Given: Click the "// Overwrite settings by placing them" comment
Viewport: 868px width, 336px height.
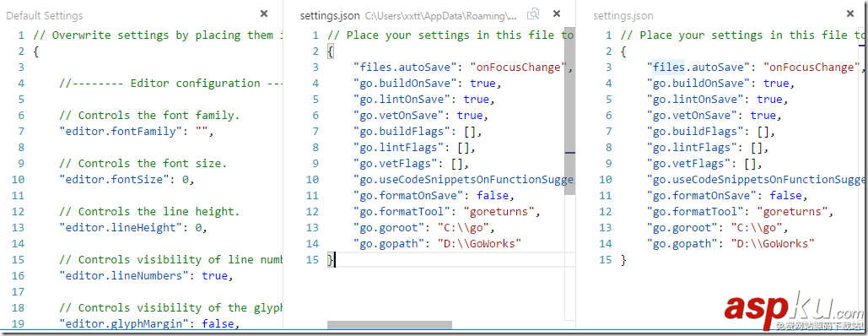Looking at the screenshot, I should pos(158,35).
